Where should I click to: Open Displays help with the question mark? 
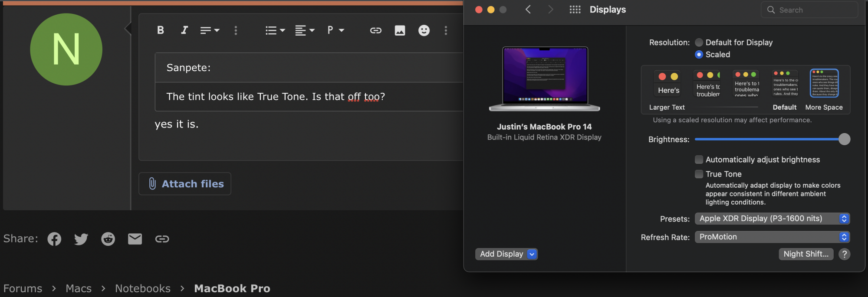tap(845, 254)
